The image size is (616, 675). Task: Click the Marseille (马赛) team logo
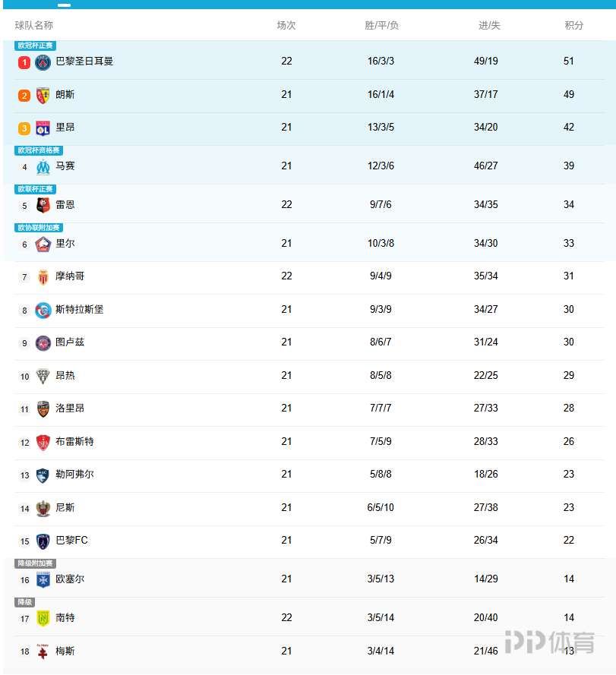[x=43, y=167]
